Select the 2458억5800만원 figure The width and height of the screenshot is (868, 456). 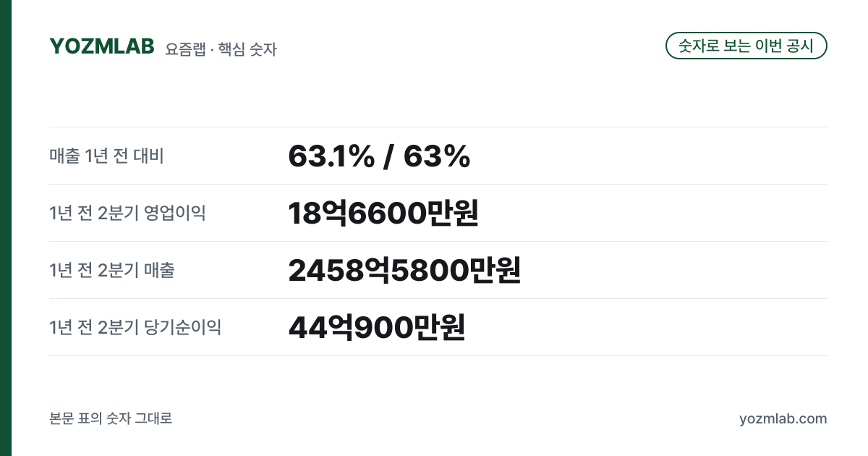click(404, 270)
